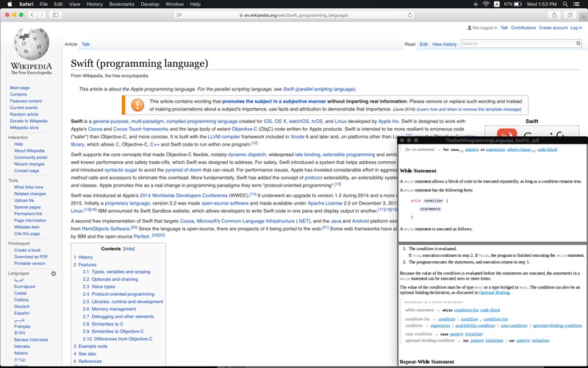This screenshot has width=588, height=368.
Task: Open Donate to Wikipedia link
Action: click(29, 121)
